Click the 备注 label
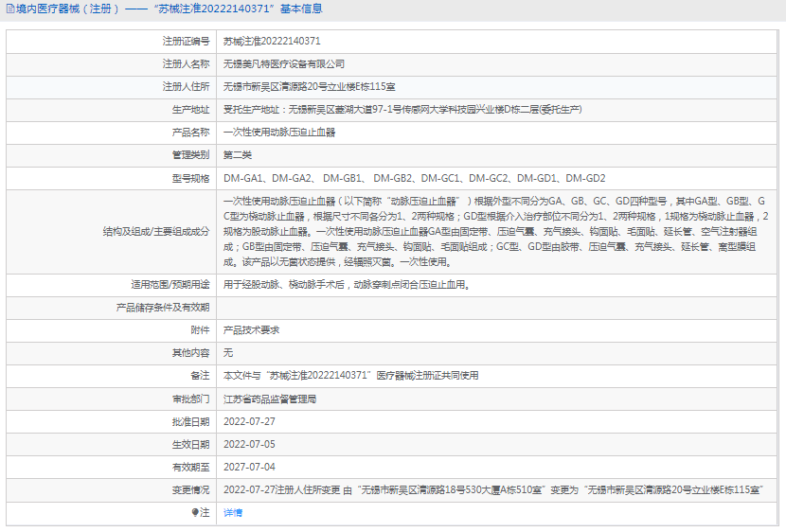786x532 pixels. (200, 375)
